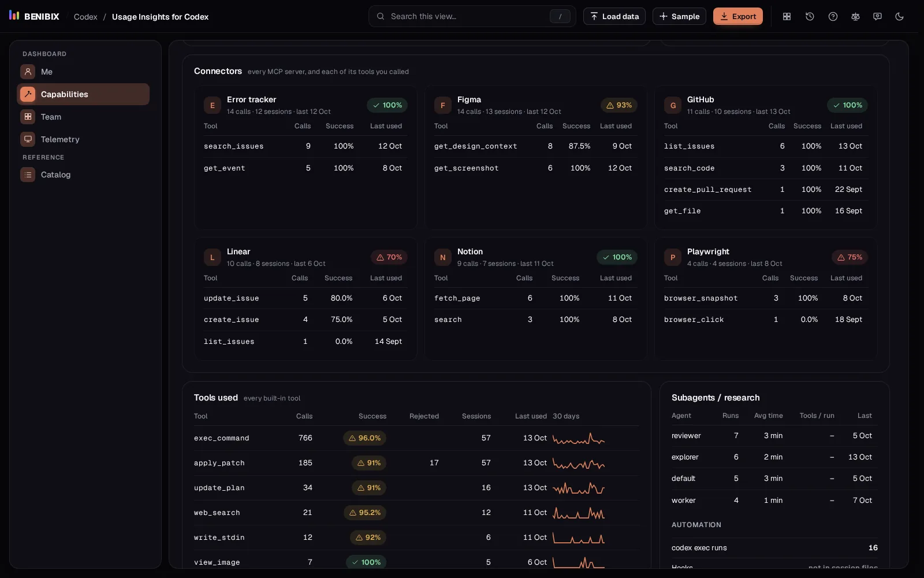Click the Export button
Image resolution: width=924 pixels, height=578 pixels.
[x=737, y=16]
